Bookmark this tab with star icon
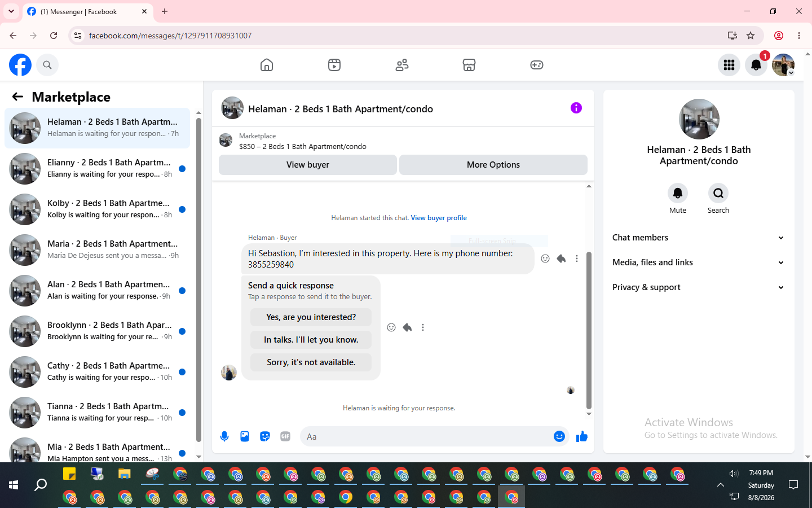812x508 pixels. [751, 36]
